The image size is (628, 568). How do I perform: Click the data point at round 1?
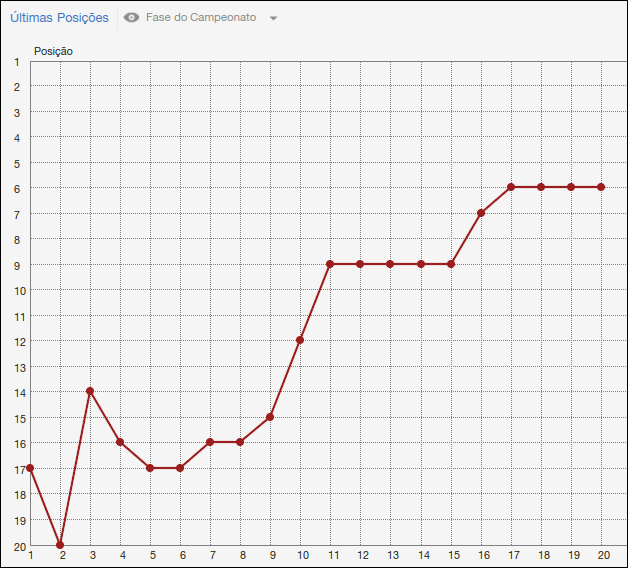point(30,468)
